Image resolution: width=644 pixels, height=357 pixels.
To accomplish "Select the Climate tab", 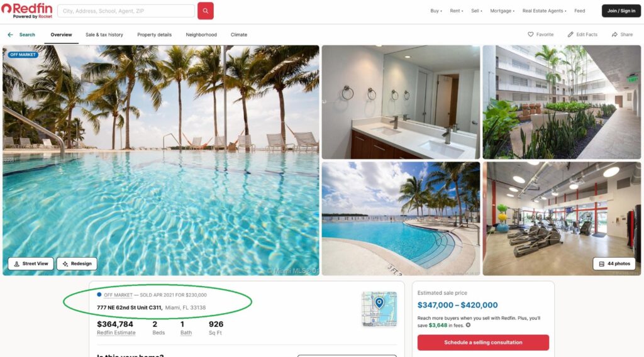I will point(238,35).
